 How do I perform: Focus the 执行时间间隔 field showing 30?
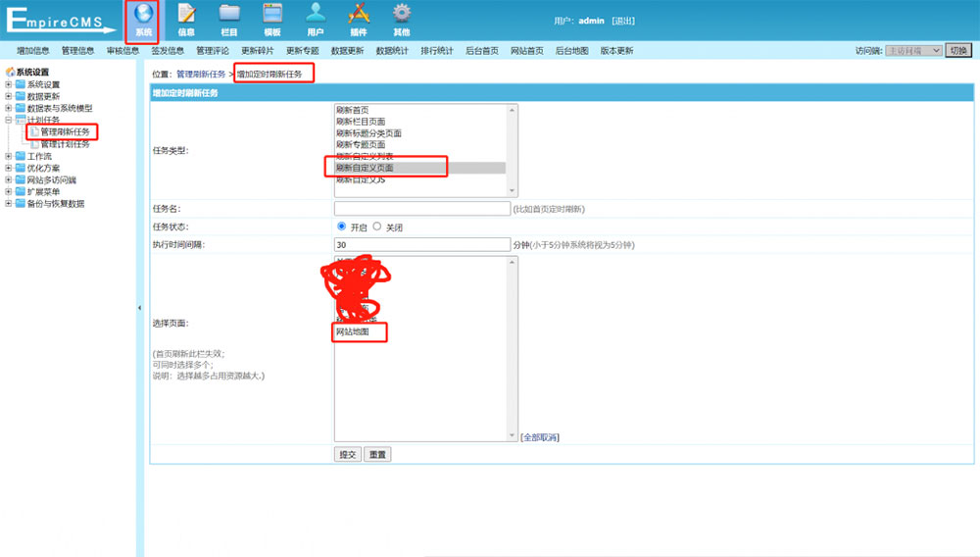pos(421,244)
